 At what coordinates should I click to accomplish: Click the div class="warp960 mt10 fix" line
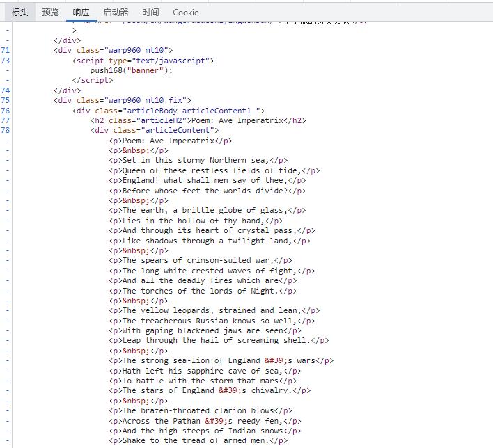coord(123,100)
